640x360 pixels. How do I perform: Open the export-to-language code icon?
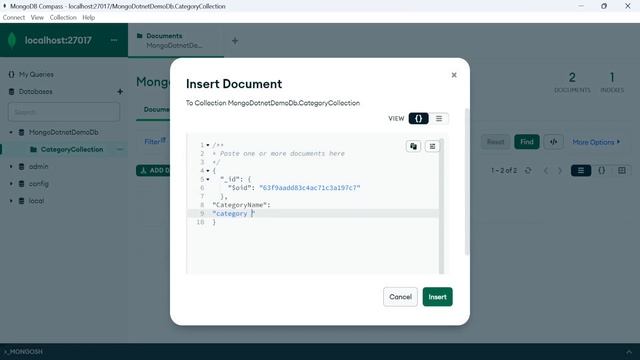[553, 142]
